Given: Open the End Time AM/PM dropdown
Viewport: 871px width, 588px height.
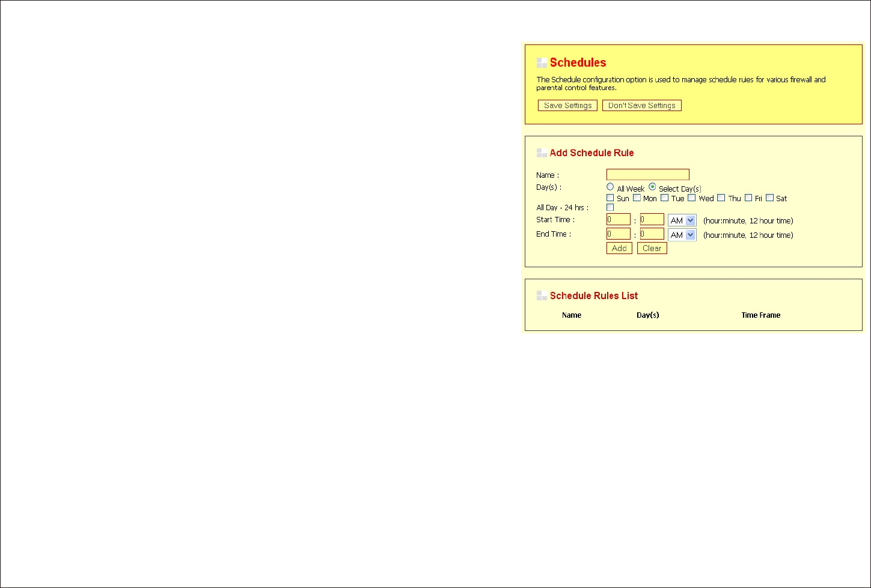Looking at the screenshot, I should coord(682,235).
